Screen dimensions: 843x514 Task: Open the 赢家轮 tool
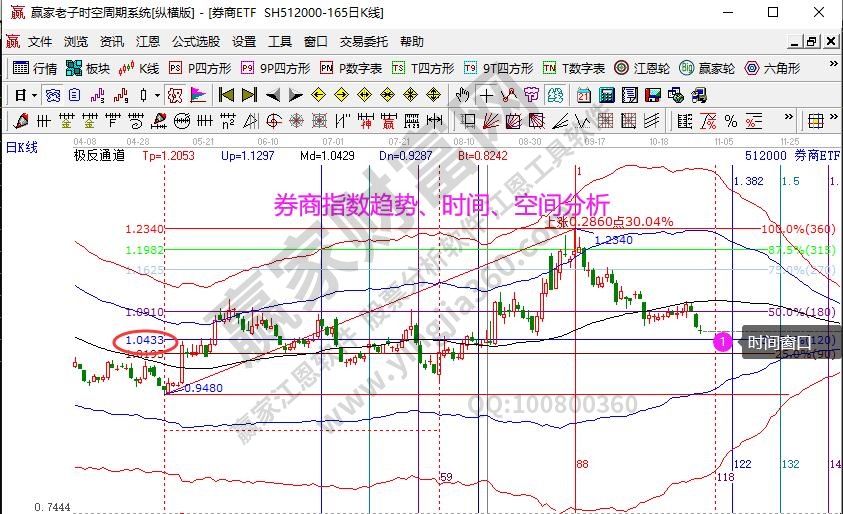[706, 68]
